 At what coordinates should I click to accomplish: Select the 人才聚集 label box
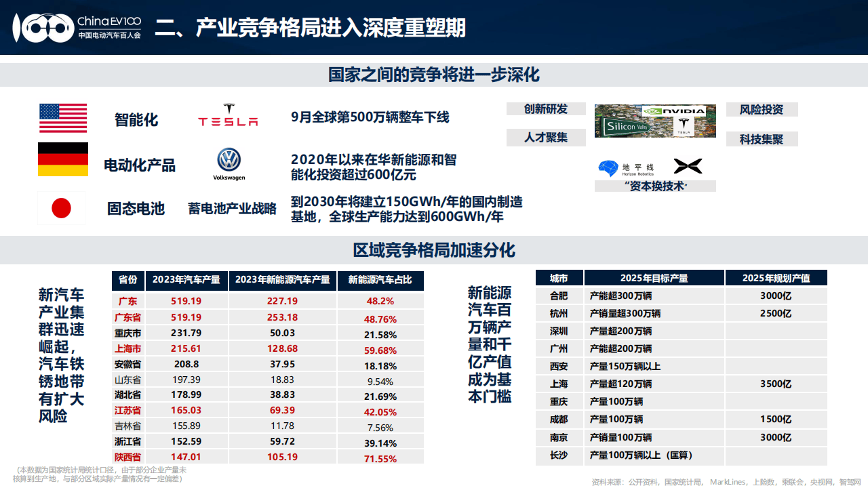pos(546,138)
